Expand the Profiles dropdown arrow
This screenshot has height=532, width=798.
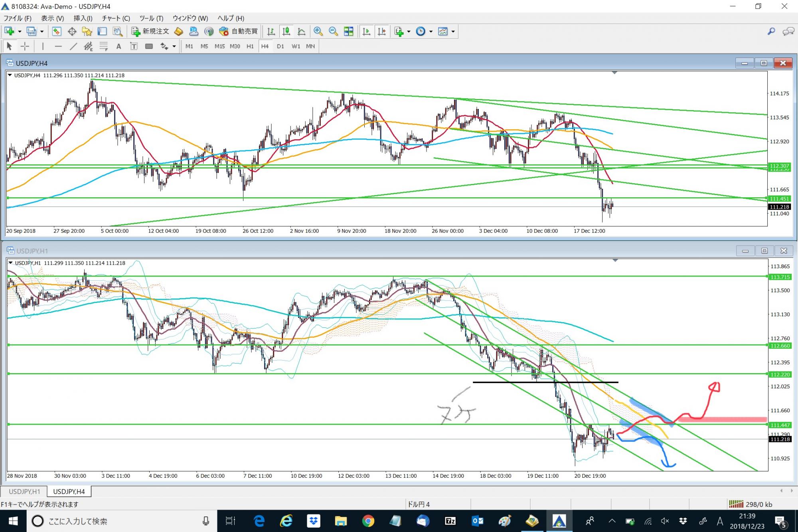click(41, 32)
